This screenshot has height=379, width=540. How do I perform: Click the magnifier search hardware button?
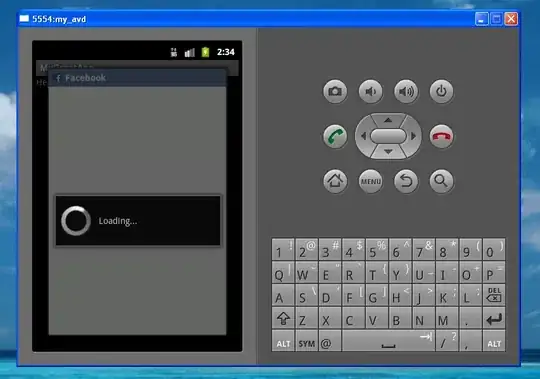click(442, 181)
